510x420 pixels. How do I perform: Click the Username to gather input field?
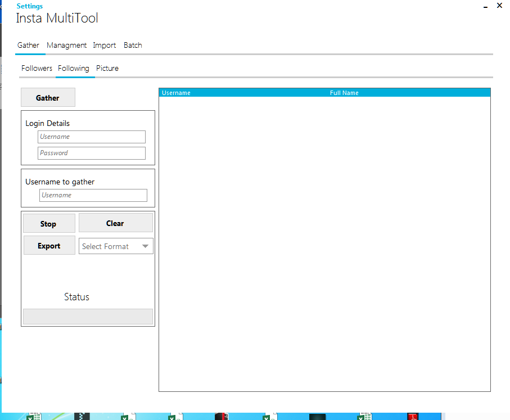[x=93, y=195]
